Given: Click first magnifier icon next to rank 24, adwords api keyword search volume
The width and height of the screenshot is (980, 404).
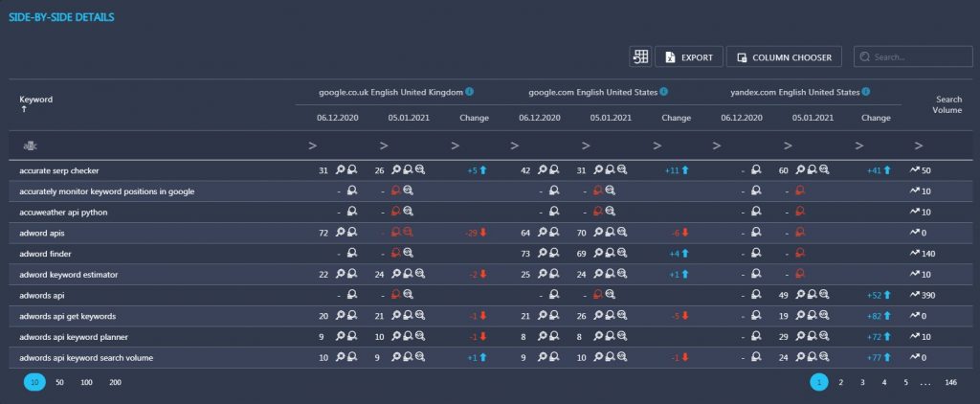Looking at the screenshot, I should 799,357.
